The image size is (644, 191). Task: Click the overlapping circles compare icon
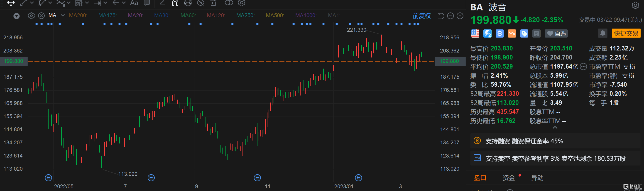point(229,3)
